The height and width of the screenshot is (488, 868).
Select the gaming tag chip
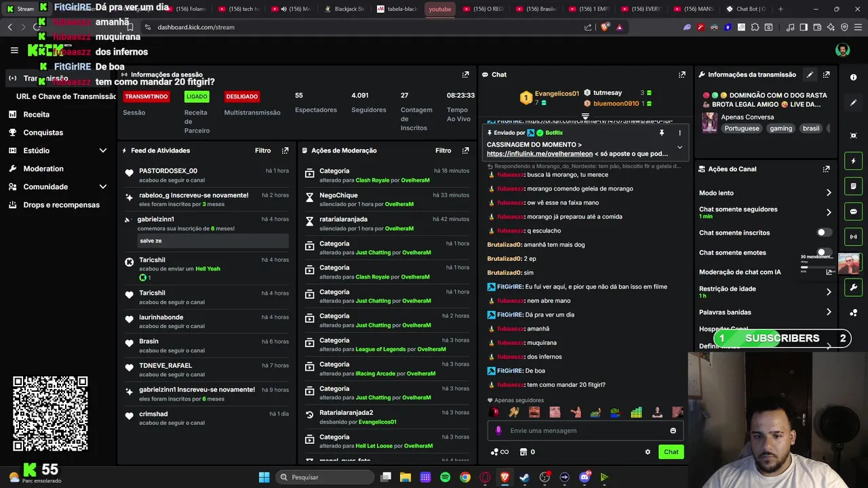click(781, 128)
